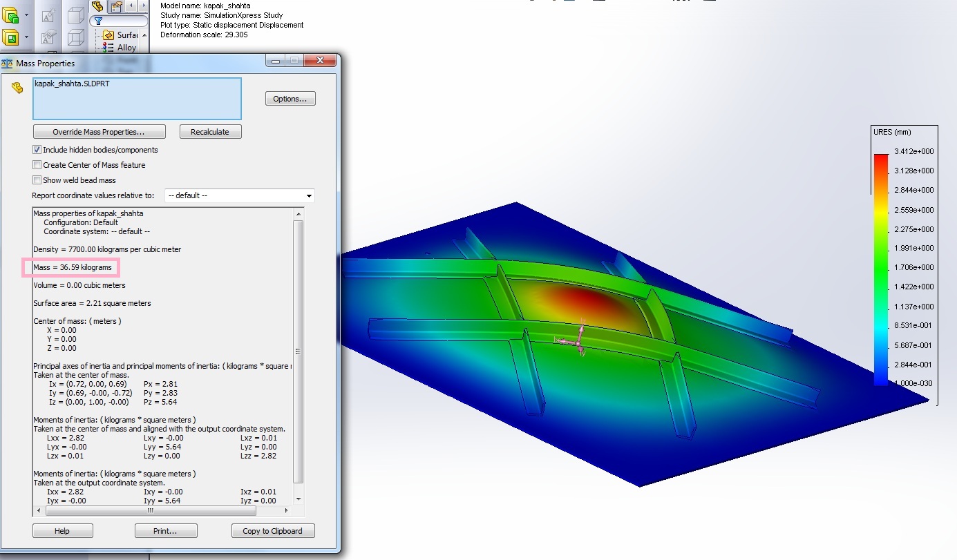Uncheck Include hidden bodies/components

point(37,150)
